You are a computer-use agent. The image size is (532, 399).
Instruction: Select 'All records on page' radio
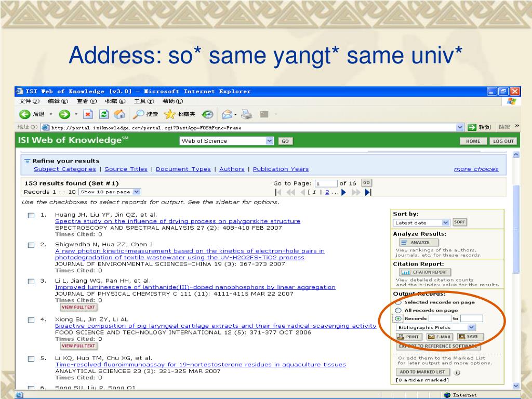398,310
